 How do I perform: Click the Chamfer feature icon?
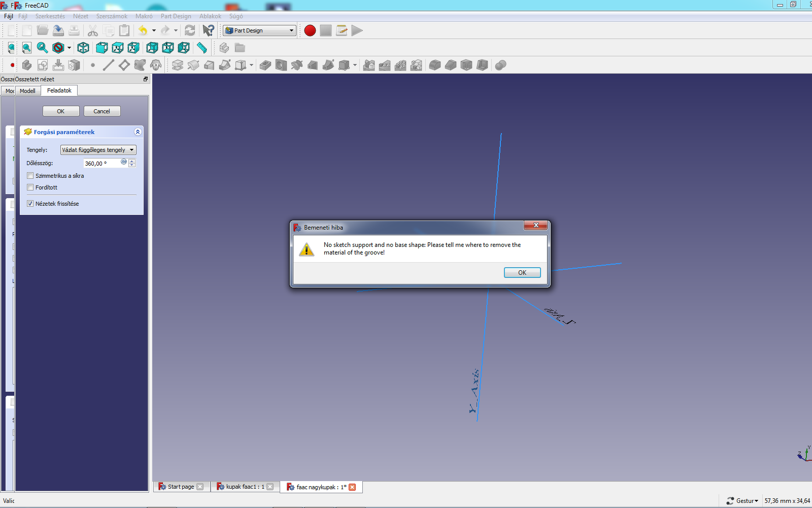(x=451, y=65)
